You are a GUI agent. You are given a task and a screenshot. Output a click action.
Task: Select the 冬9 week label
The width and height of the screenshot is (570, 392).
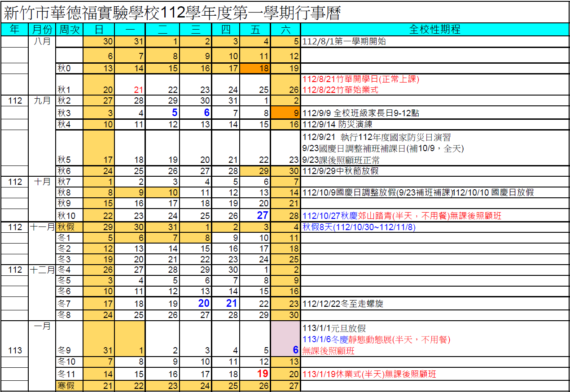(x=65, y=350)
